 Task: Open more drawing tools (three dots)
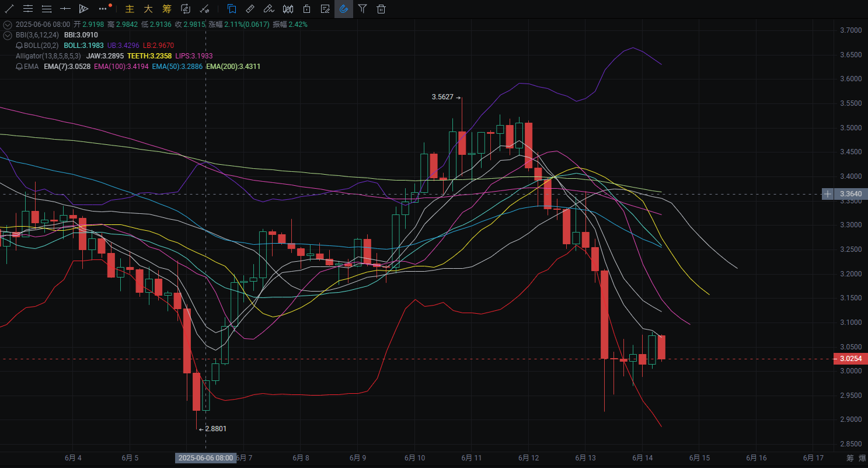[x=103, y=9]
